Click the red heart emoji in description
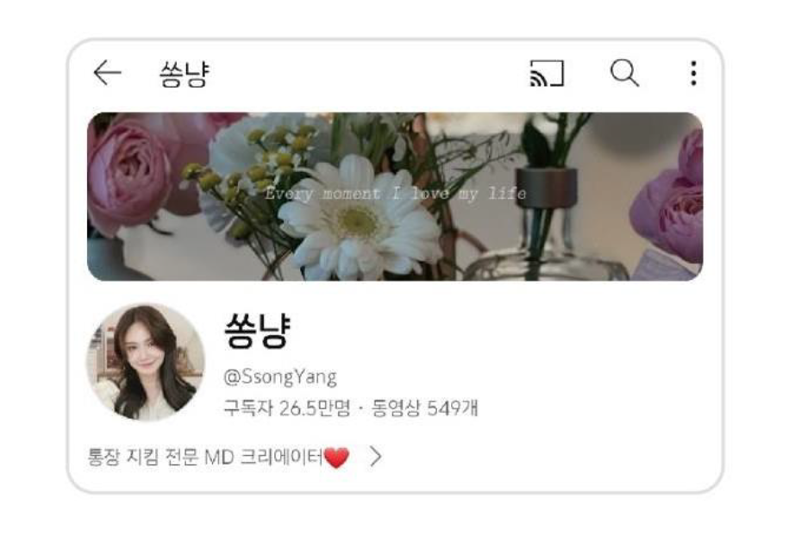800x533 pixels. (336, 457)
